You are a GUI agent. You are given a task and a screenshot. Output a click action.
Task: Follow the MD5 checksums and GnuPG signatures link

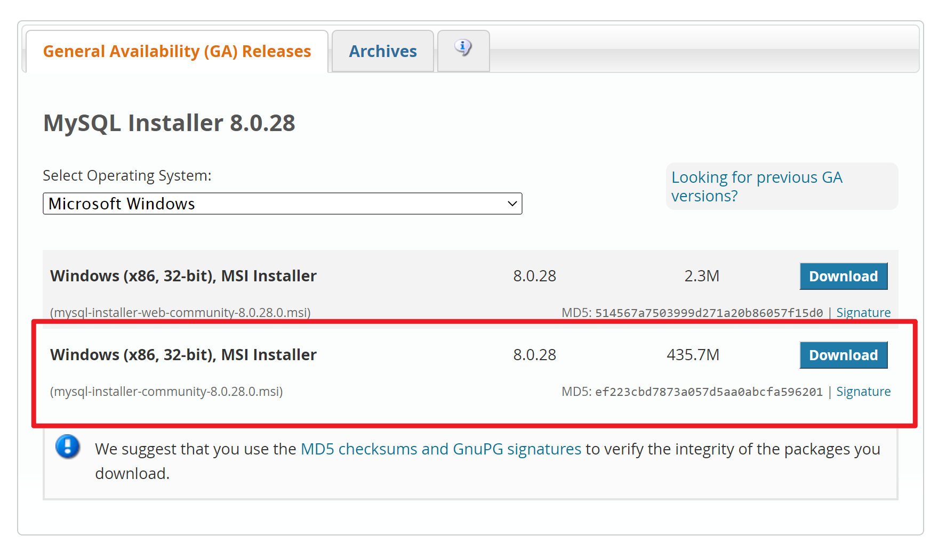pyautogui.click(x=441, y=449)
